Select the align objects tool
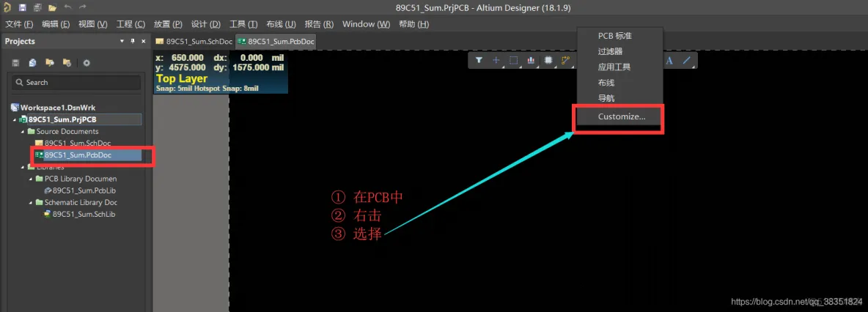The height and width of the screenshot is (312, 868). tap(531, 60)
